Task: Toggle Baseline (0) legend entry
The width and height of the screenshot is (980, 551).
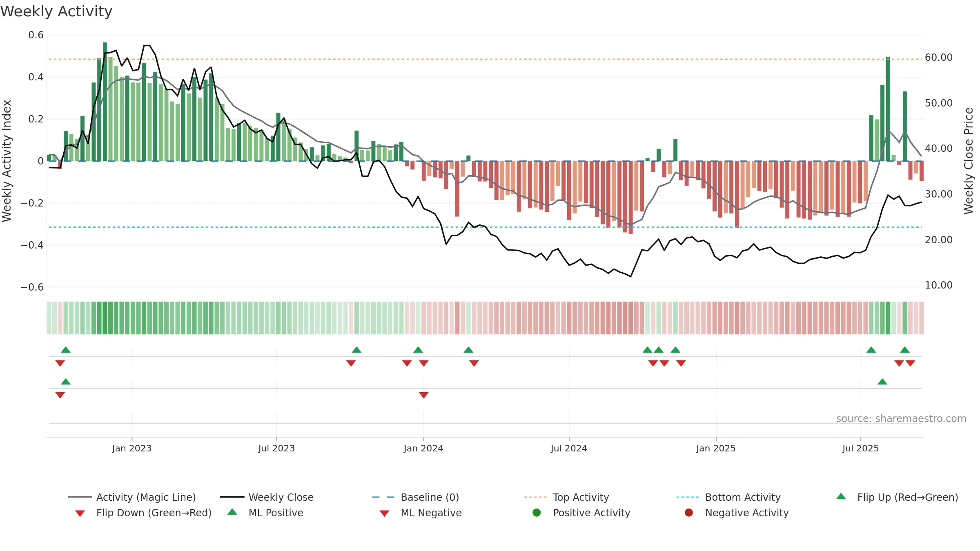Action: [x=416, y=497]
